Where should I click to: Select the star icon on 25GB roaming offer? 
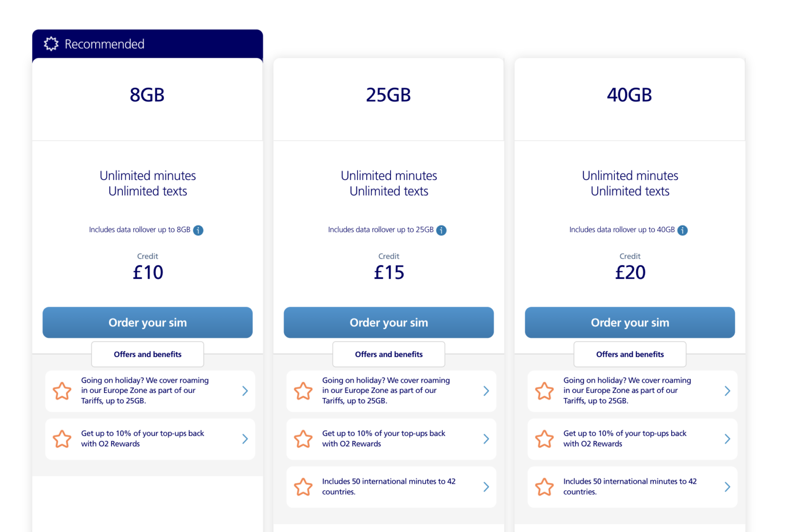303,390
